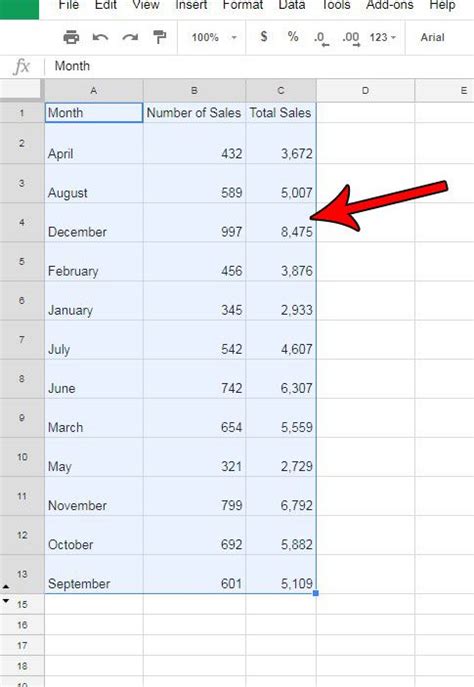The image size is (474, 687).
Task: Select column B header
Action: [x=194, y=91]
